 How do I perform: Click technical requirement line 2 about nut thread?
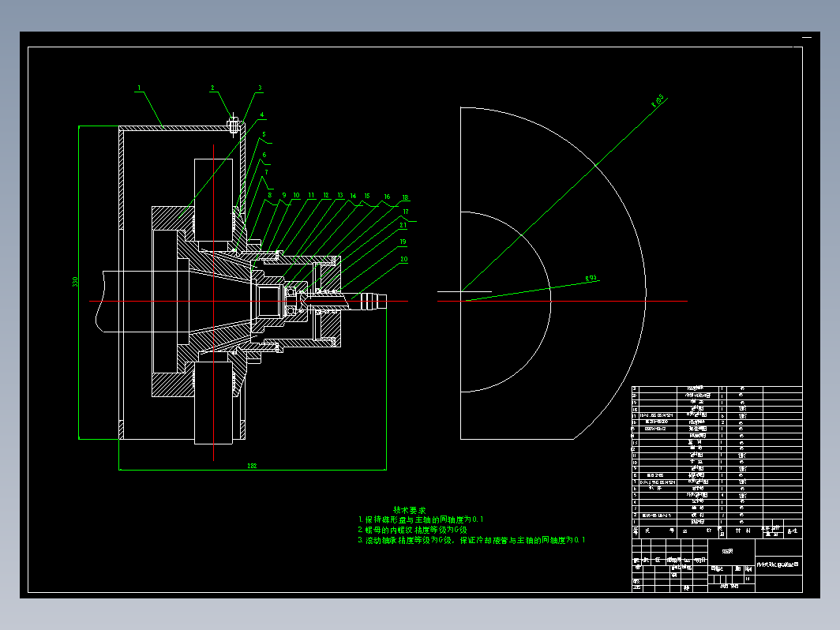pos(412,530)
